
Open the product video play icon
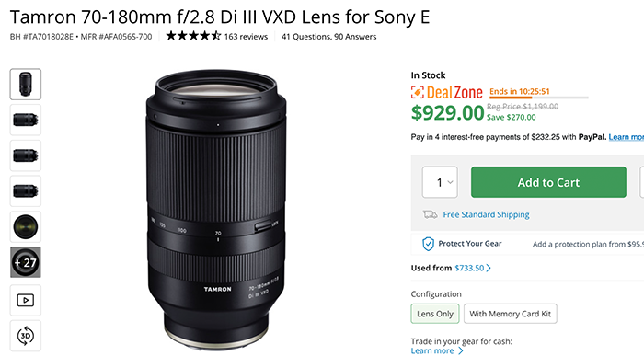tap(26, 300)
